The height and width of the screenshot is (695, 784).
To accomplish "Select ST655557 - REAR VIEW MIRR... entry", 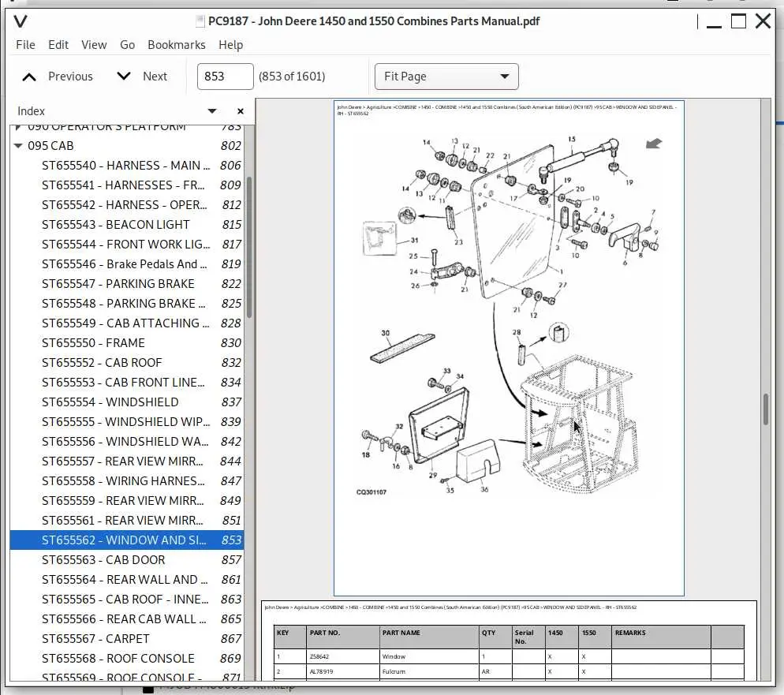I will [127, 461].
